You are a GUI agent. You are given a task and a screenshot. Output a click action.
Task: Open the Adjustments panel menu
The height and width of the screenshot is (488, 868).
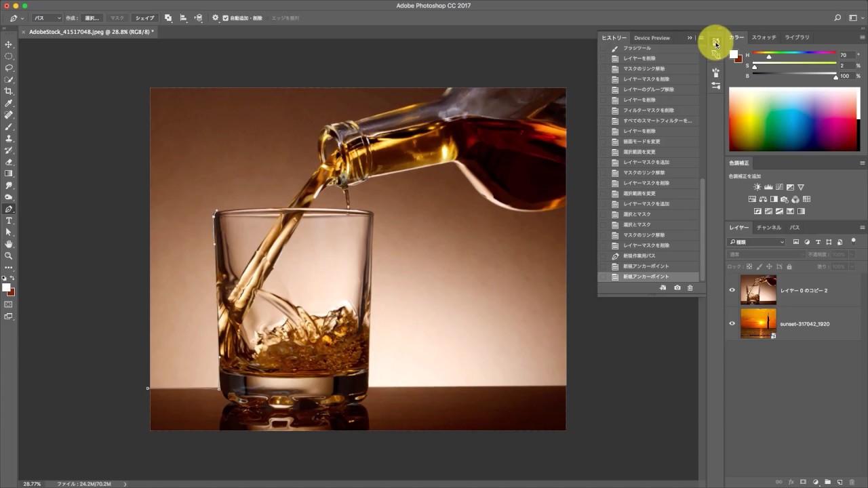tap(863, 163)
